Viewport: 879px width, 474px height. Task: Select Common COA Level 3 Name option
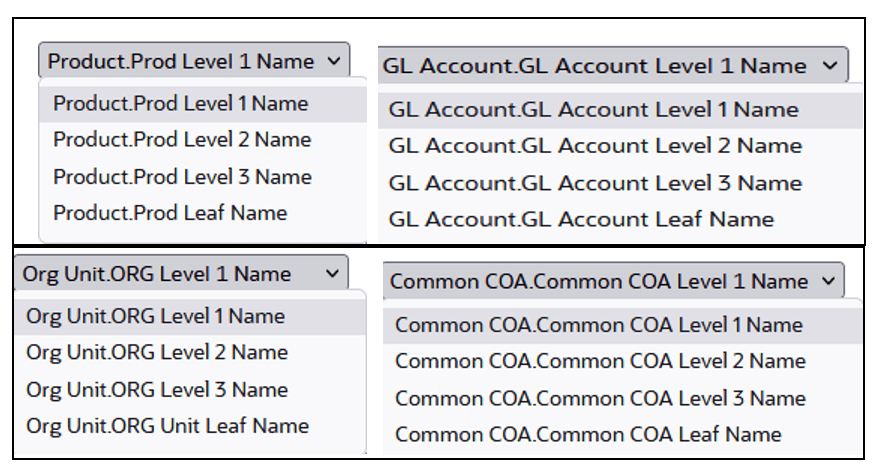pyautogui.click(x=623, y=398)
